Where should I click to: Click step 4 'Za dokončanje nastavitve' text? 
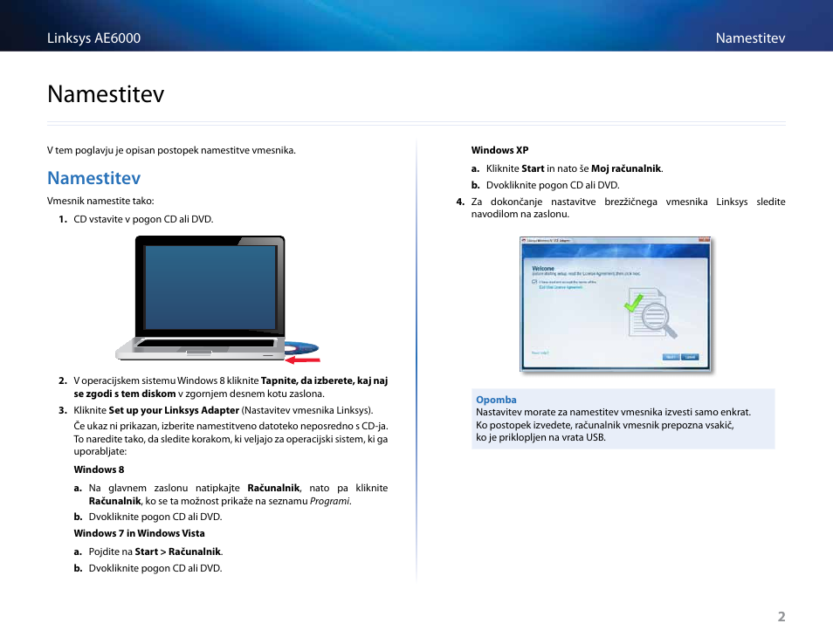coord(628,202)
